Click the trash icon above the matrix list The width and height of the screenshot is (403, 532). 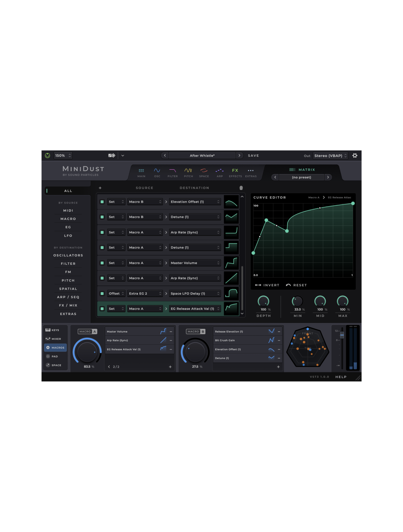point(241,188)
